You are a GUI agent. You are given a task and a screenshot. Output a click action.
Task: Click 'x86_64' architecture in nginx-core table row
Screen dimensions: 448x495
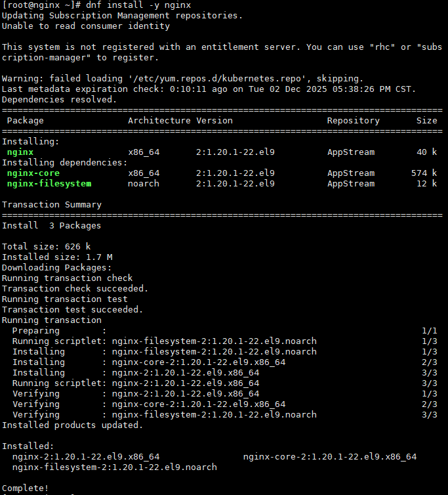(144, 173)
